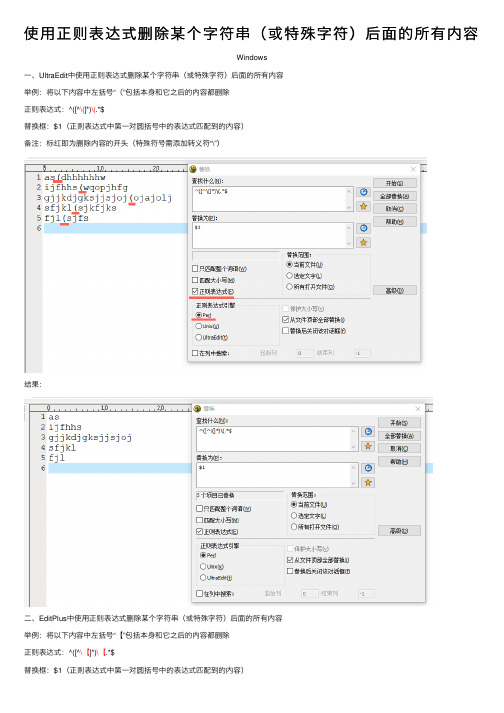The image size is (504, 713).
Task: Select Perl regex engine in first dialog
Action: click(199, 315)
